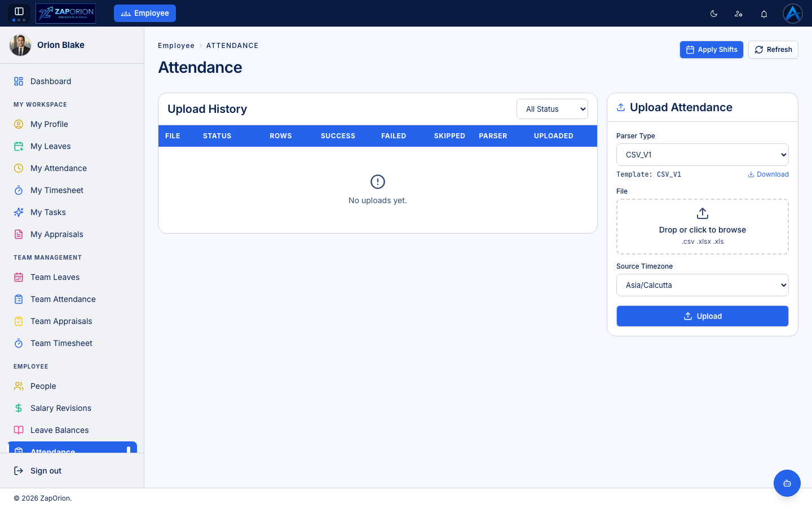Open My Timesheet menu item
The image size is (812, 508).
(72, 190)
